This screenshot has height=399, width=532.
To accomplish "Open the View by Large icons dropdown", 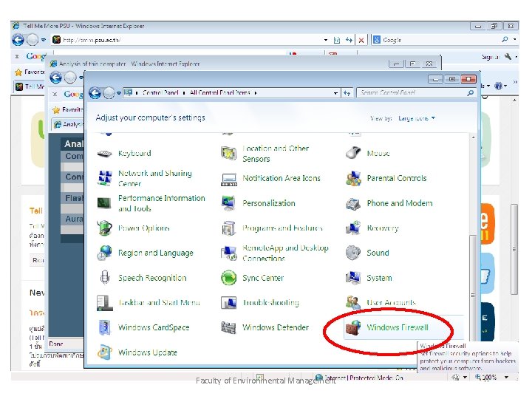I will point(417,118).
